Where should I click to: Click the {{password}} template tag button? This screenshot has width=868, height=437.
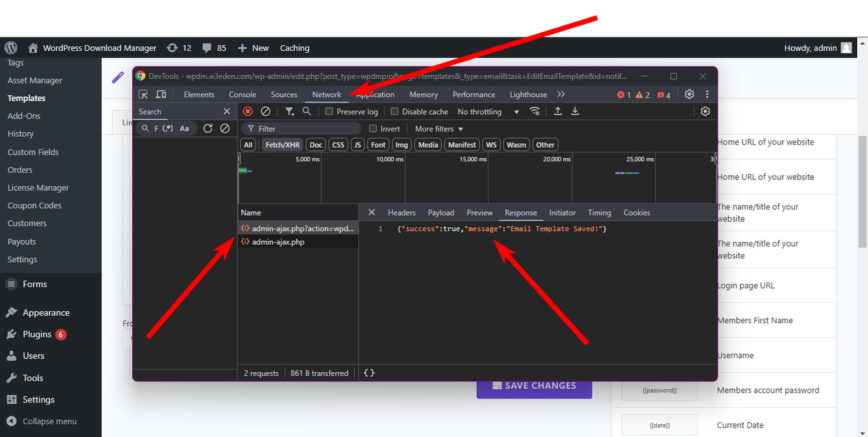[x=659, y=390]
